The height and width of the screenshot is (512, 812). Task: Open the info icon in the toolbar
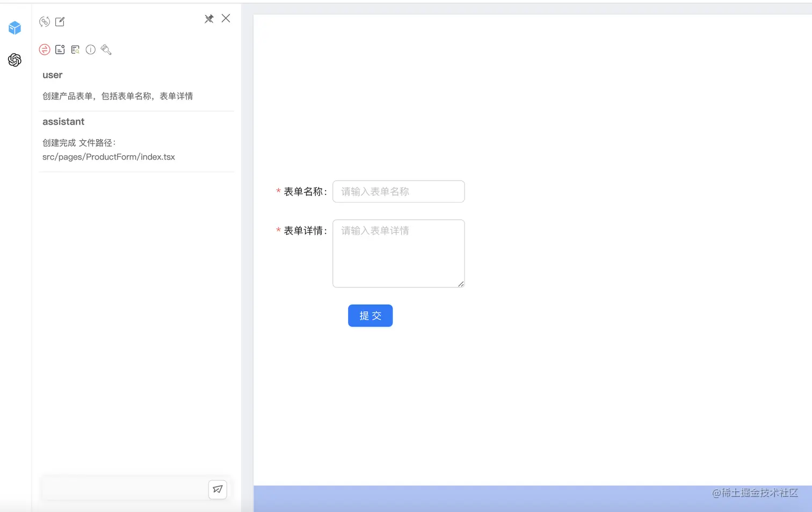pos(90,49)
